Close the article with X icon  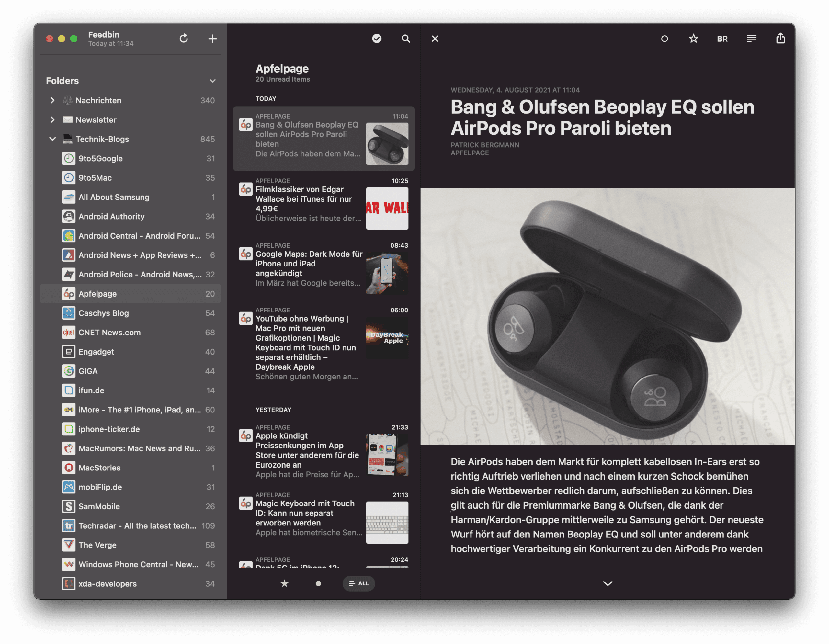pos(435,38)
